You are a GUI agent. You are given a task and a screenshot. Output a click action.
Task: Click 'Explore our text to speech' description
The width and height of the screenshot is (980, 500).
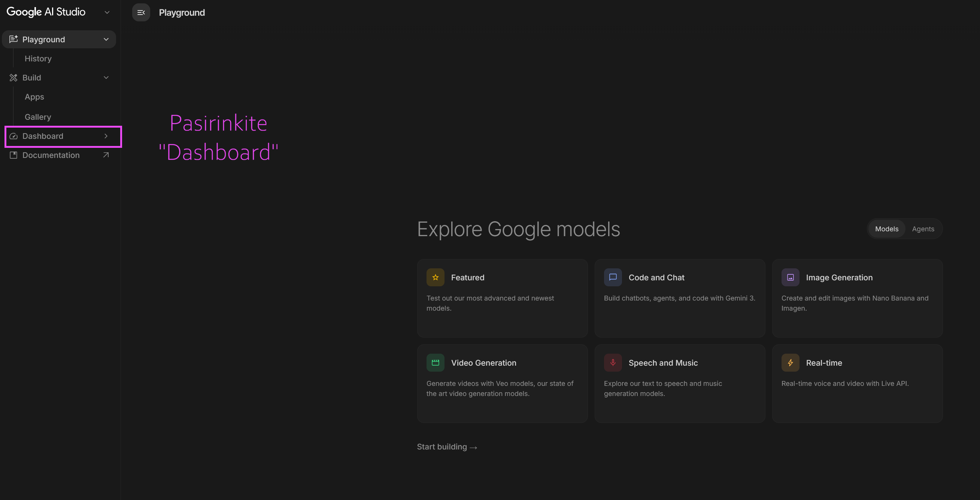tap(663, 388)
